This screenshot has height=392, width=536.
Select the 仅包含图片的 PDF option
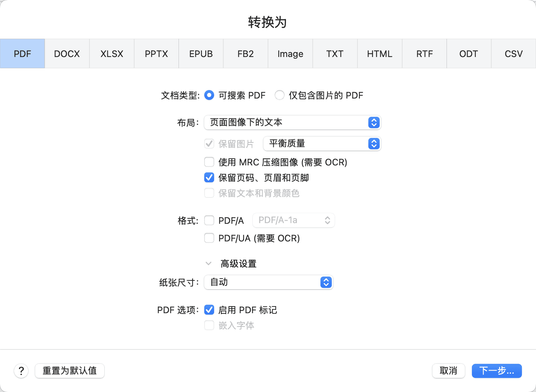pyautogui.click(x=279, y=95)
